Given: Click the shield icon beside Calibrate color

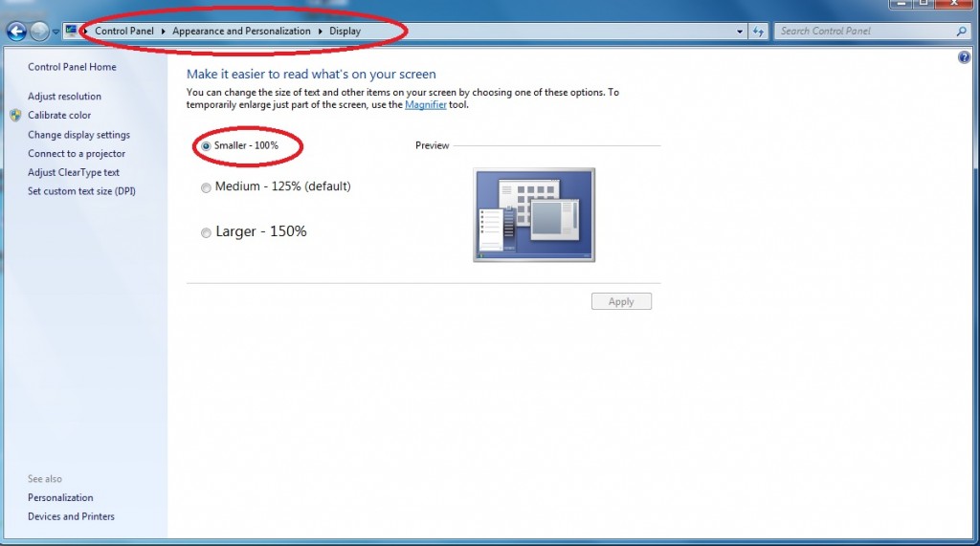Looking at the screenshot, I should pos(15,115).
